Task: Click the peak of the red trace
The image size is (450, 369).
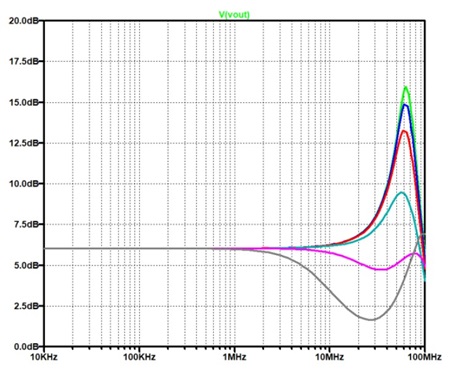Action: pyautogui.click(x=404, y=131)
